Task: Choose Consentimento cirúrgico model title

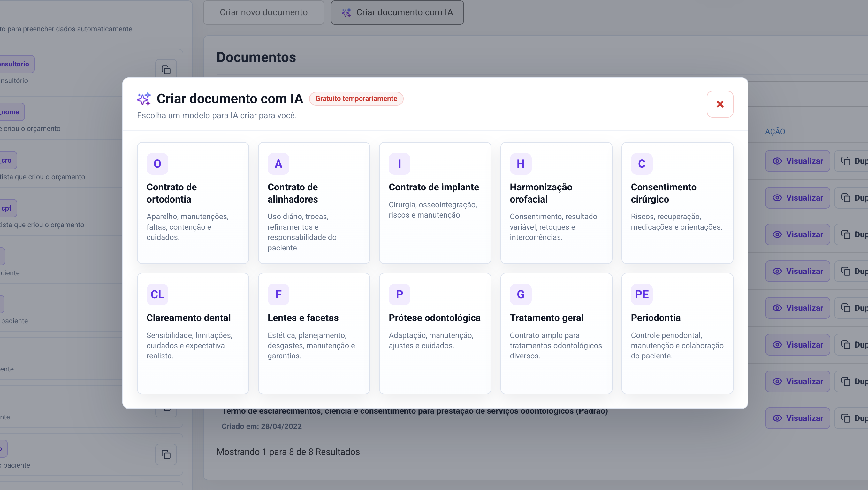Action: tap(664, 193)
